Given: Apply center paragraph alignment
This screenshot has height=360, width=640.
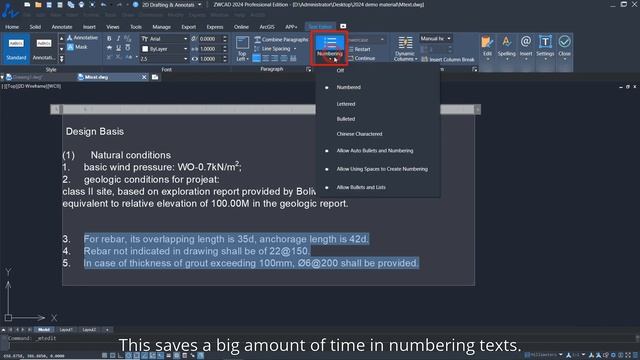Looking at the screenshot, I should [x=266, y=58].
